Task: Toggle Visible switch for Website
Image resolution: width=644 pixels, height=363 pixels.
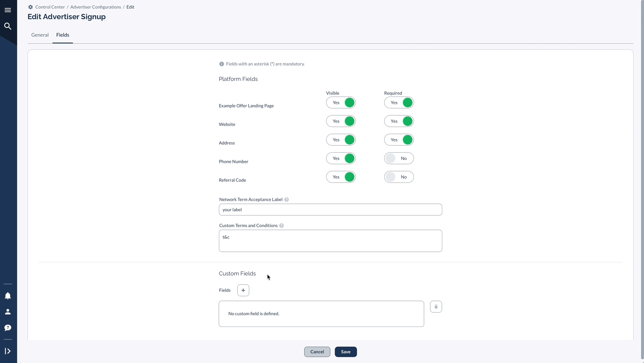Action: click(x=341, y=121)
